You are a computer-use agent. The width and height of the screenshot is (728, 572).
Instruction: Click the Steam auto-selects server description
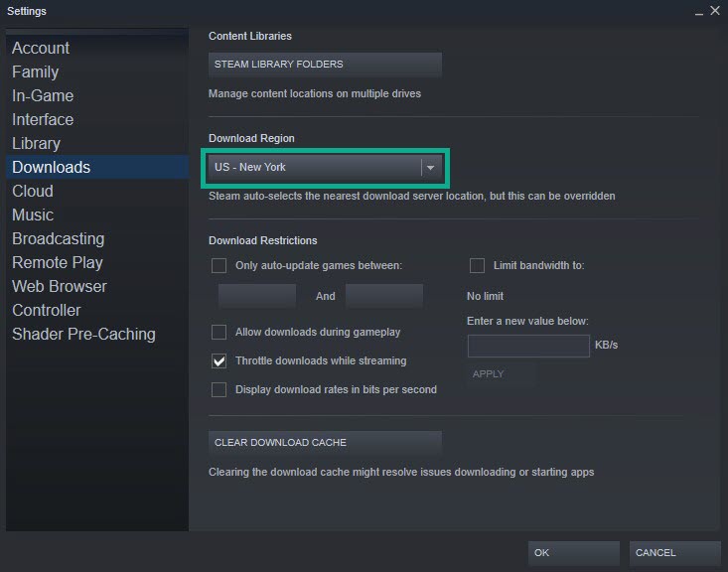[x=412, y=196]
